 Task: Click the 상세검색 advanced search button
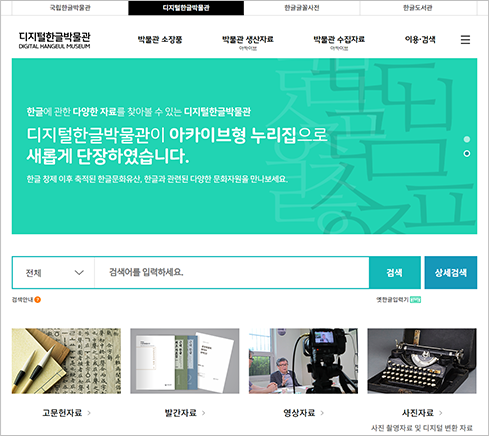point(451,273)
